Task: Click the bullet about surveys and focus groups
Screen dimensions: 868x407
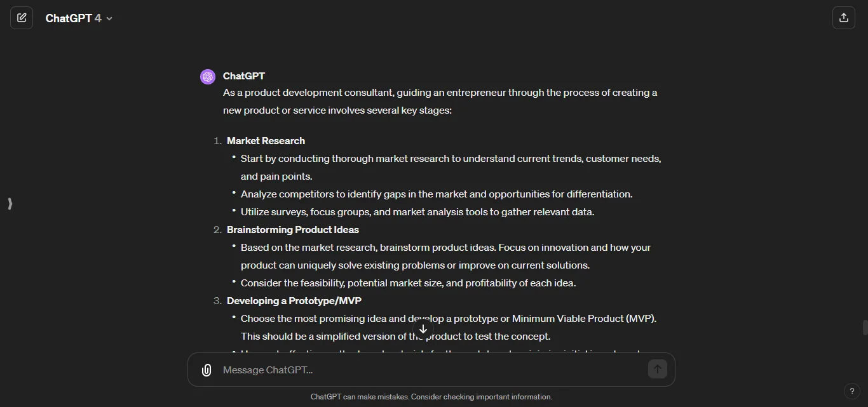Action: pos(417,212)
